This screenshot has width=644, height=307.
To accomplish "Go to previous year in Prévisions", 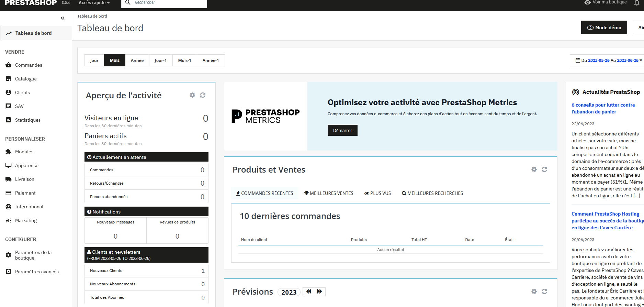I will point(308,292).
